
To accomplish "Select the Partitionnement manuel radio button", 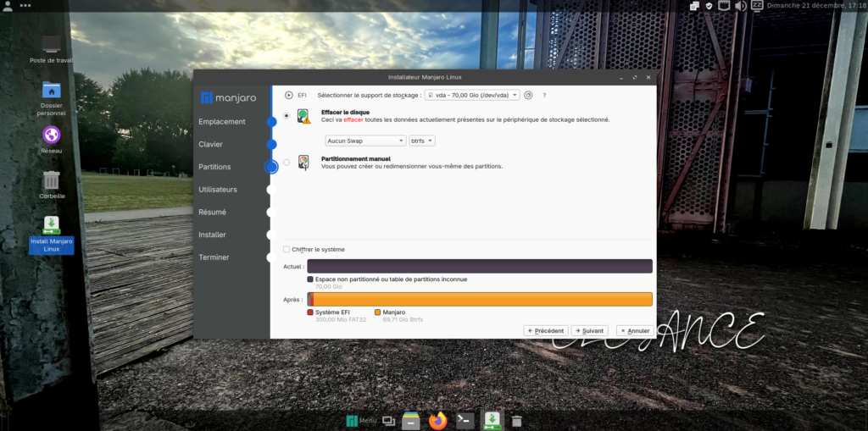I will 287,162.
